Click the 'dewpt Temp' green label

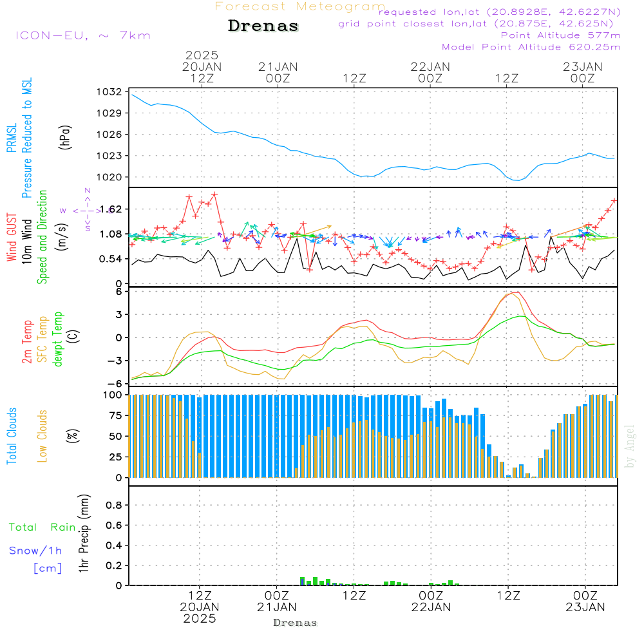[x=57, y=339]
